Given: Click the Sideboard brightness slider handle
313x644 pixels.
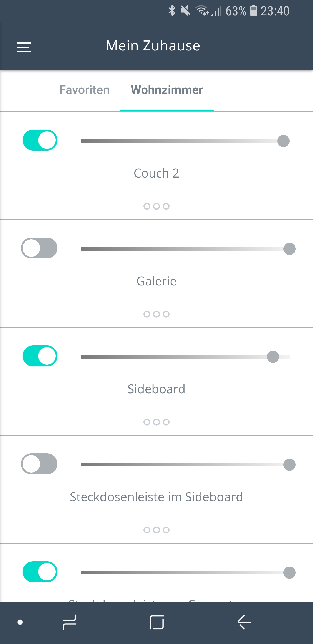Looking at the screenshot, I should click(273, 357).
